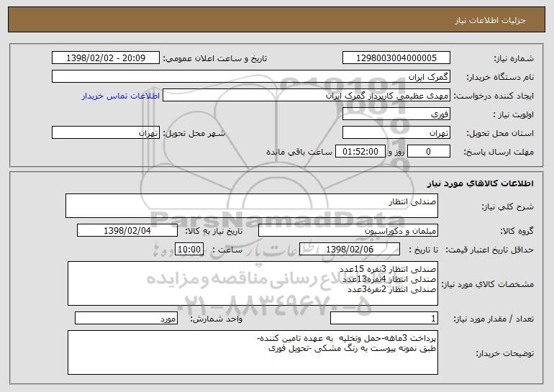Click the line صندلی انتظار 3نفره 15عدد
This screenshot has width=554, height=392.
click(388, 269)
